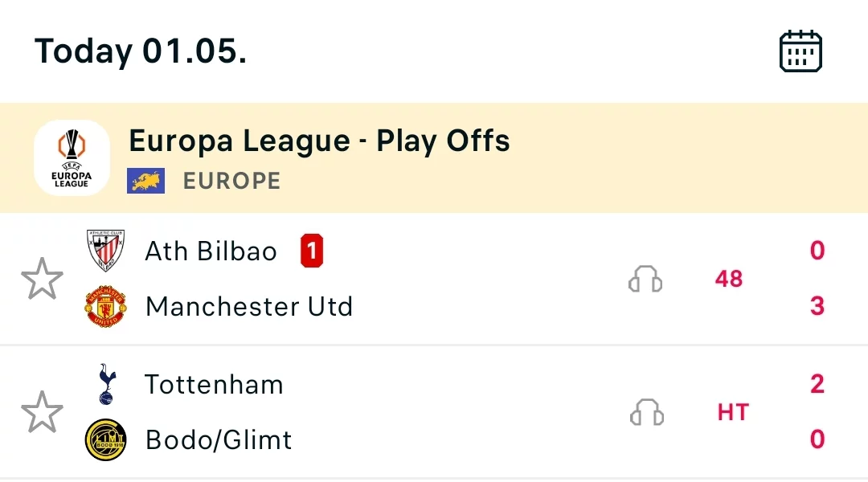The image size is (868, 482).
Task: Favorite the Tottenham vs Bodo/Glimt match
Action: (x=42, y=412)
